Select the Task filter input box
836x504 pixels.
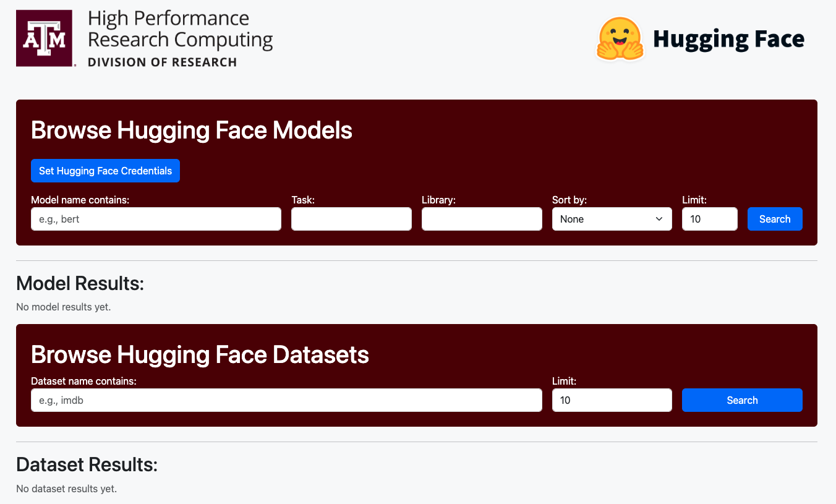coord(351,219)
